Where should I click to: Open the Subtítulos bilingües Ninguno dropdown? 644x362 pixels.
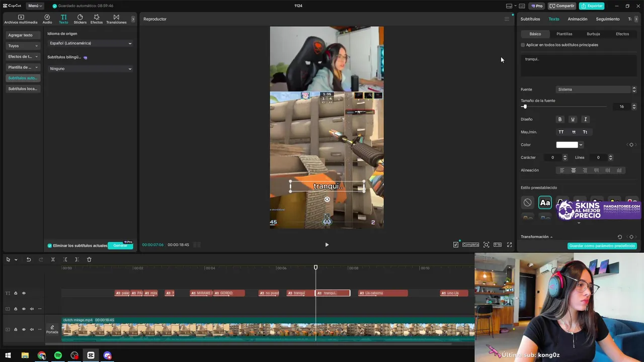point(90,68)
